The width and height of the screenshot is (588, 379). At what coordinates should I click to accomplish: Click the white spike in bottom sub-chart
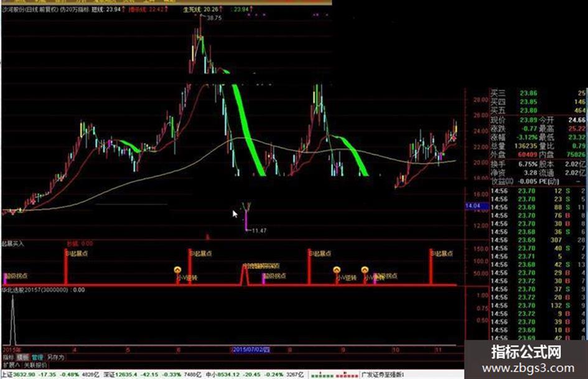(x=12, y=319)
